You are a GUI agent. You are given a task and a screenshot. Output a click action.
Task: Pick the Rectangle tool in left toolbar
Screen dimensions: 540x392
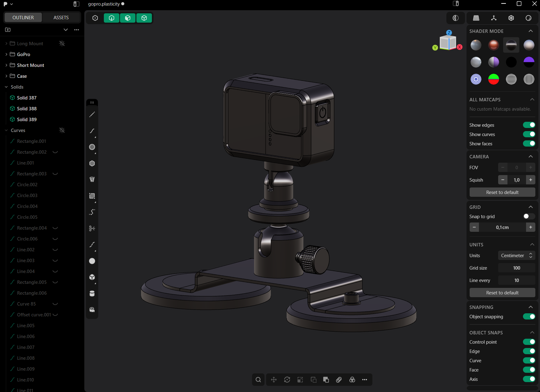click(x=92, y=196)
